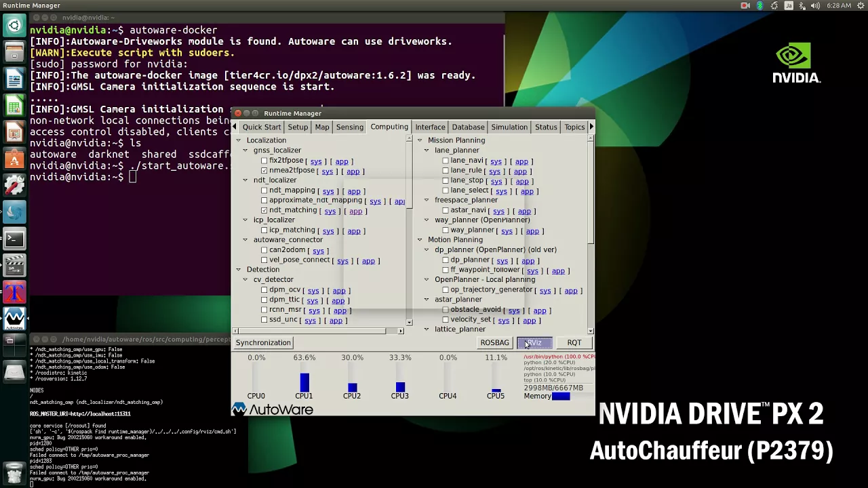This screenshot has height=488, width=868.
Task: Collapse the autoware_connector group
Action: 245,240
